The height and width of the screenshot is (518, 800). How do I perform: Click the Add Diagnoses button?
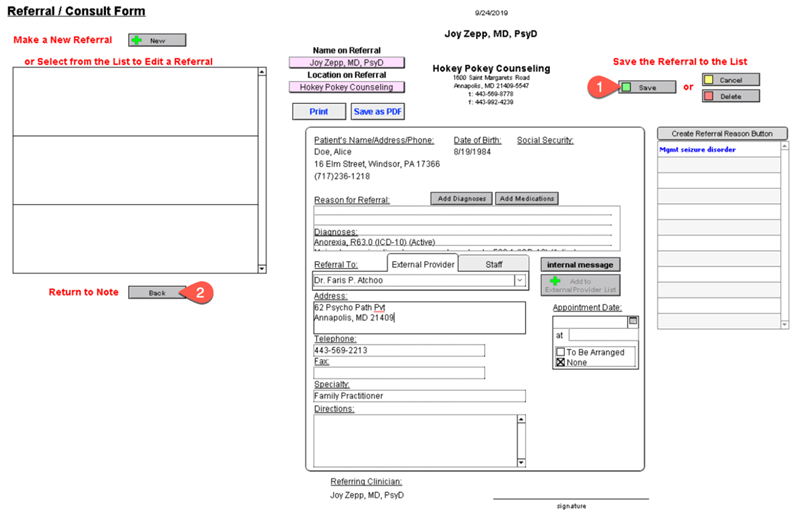point(461,199)
